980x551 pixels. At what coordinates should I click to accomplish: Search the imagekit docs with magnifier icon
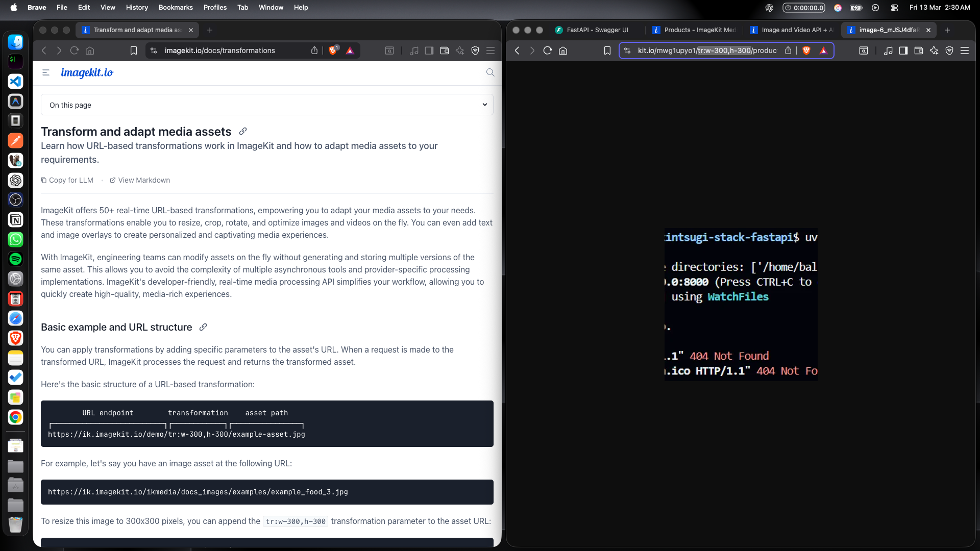pyautogui.click(x=490, y=72)
